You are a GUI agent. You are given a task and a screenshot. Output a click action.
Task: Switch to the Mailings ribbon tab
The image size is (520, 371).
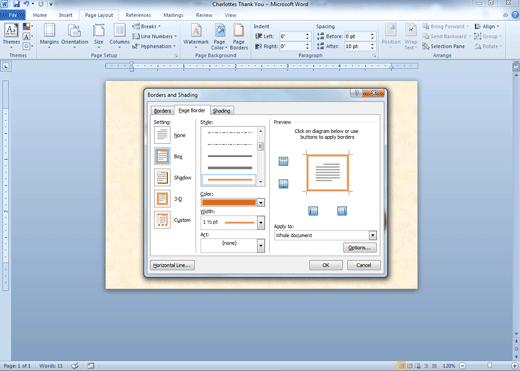[173, 15]
